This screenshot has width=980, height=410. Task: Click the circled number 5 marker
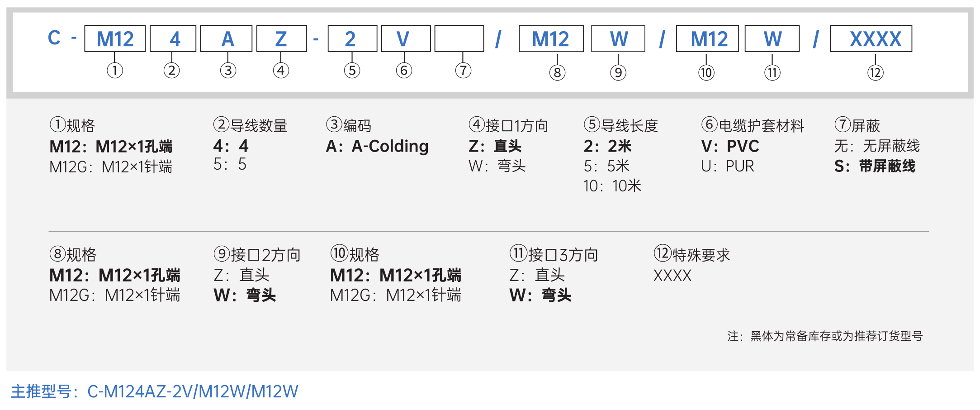point(352,70)
